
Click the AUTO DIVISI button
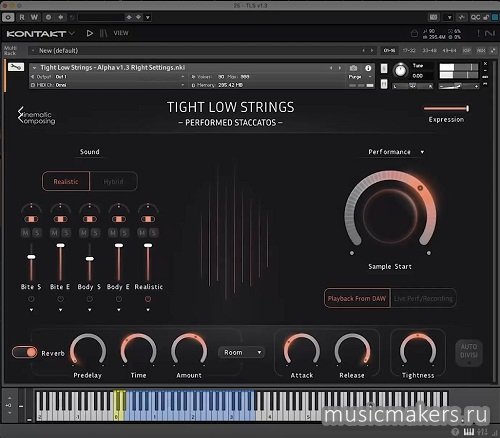coord(469,352)
